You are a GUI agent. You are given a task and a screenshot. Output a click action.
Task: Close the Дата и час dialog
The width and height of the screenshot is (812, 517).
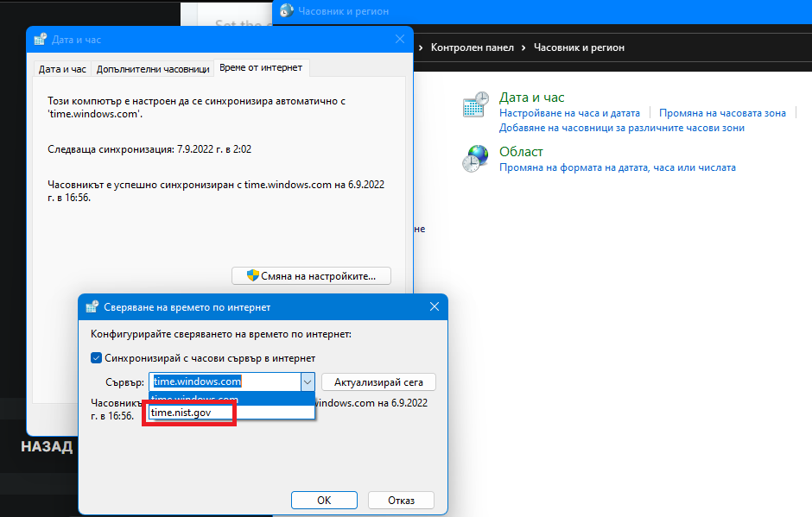pyautogui.click(x=400, y=40)
